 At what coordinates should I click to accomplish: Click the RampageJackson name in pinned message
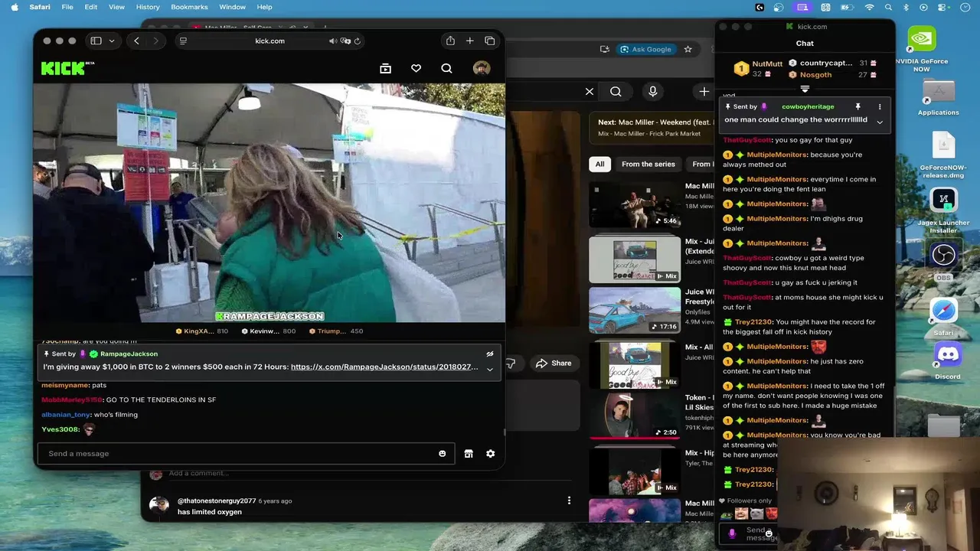(x=129, y=354)
